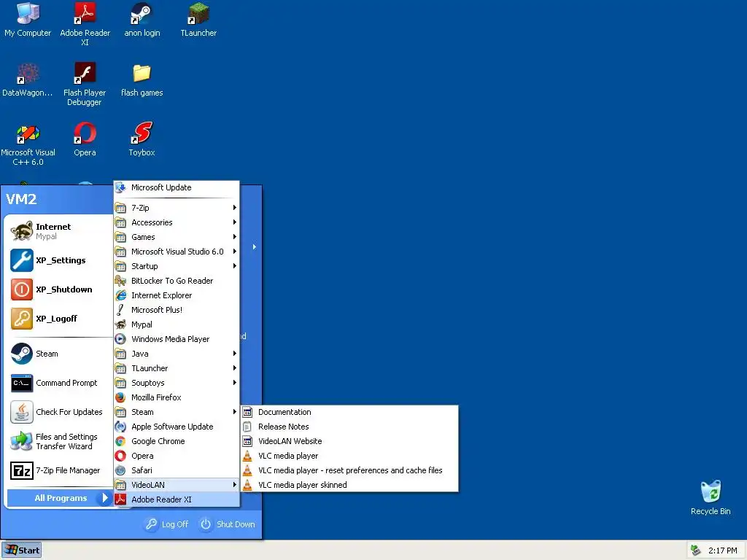Open Command Prompt from Start menu
The width and height of the screenshot is (747, 560).
60,383
